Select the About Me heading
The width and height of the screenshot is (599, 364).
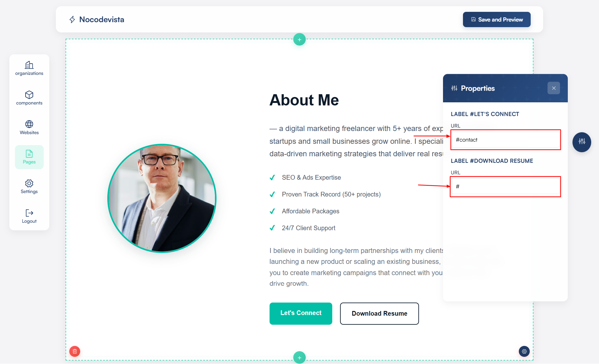click(x=304, y=100)
